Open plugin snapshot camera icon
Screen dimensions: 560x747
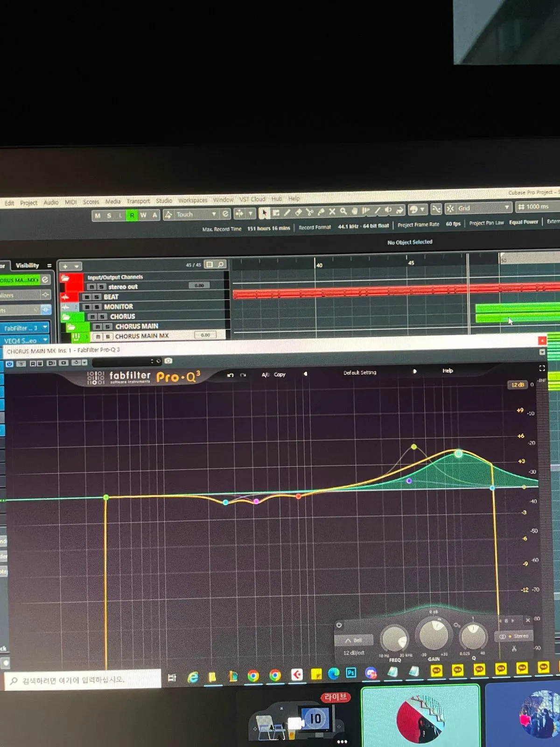pyautogui.click(x=168, y=361)
